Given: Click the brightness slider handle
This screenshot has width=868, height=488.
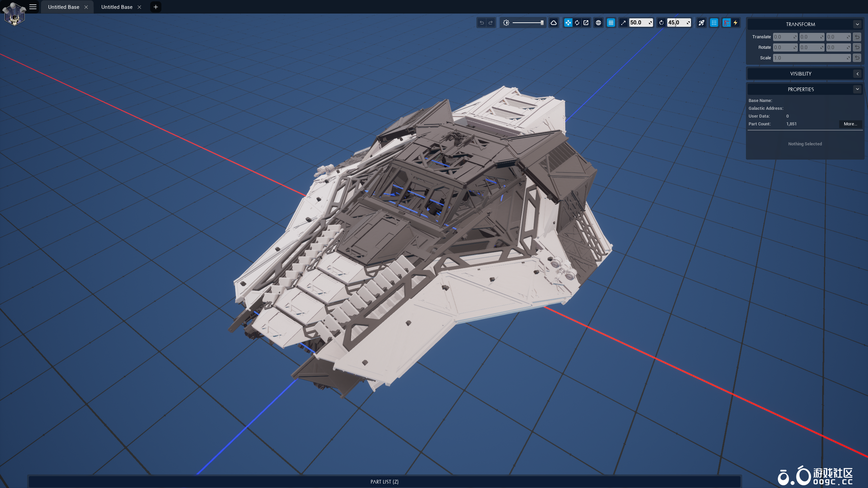Looking at the screenshot, I should [x=542, y=23].
